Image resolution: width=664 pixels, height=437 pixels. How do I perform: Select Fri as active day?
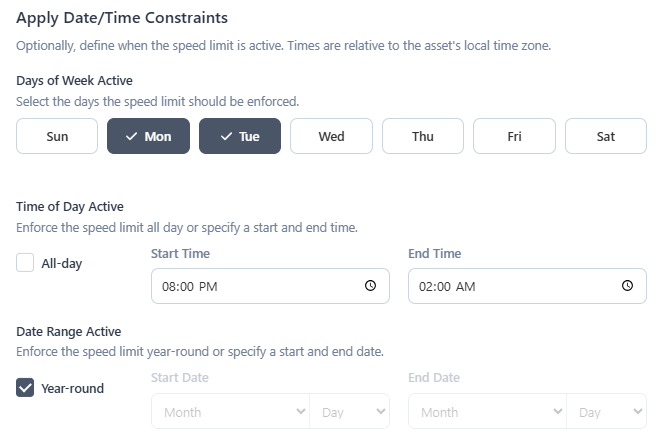515,136
